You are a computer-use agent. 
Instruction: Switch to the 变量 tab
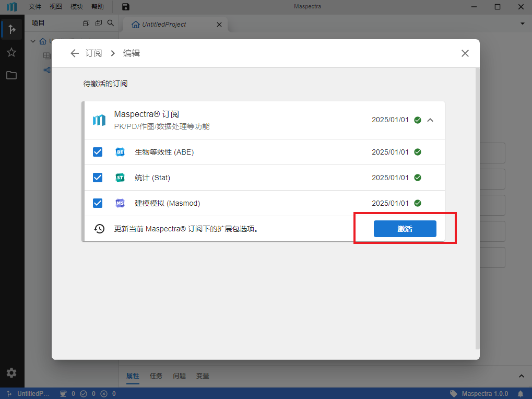[203, 376]
